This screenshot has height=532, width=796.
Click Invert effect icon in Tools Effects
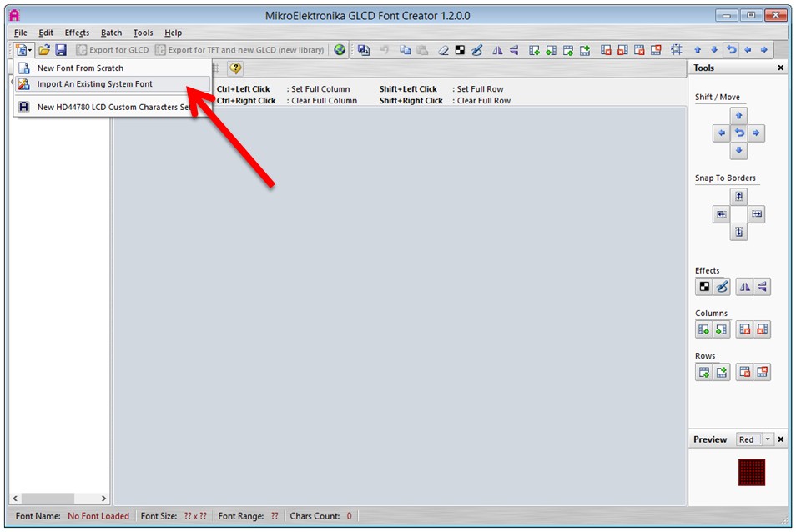click(x=704, y=287)
